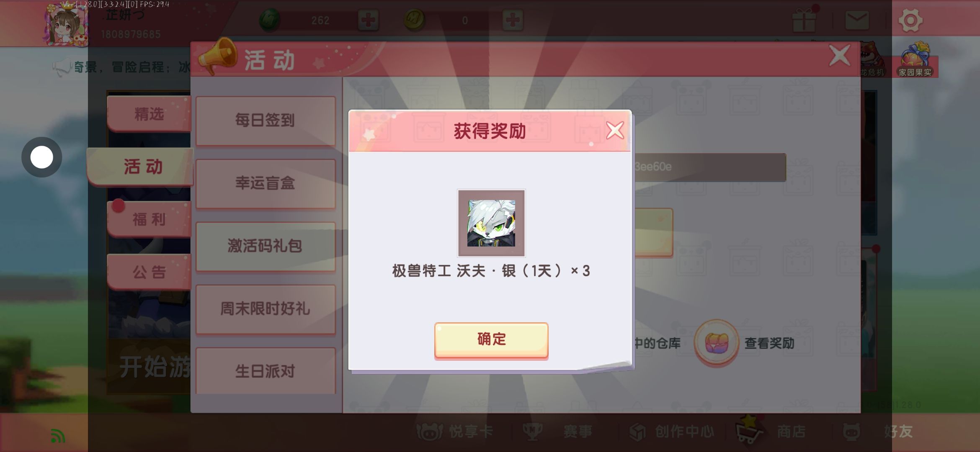Switch to the 公告 announcements tab
The height and width of the screenshot is (452, 980).
(x=149, y=272)
